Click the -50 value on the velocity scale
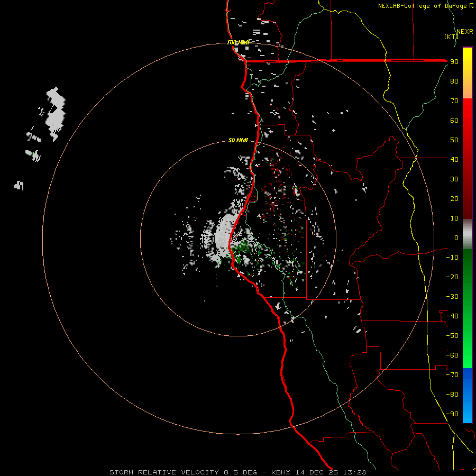The image size is (476, 476). (x=452, y=336)
